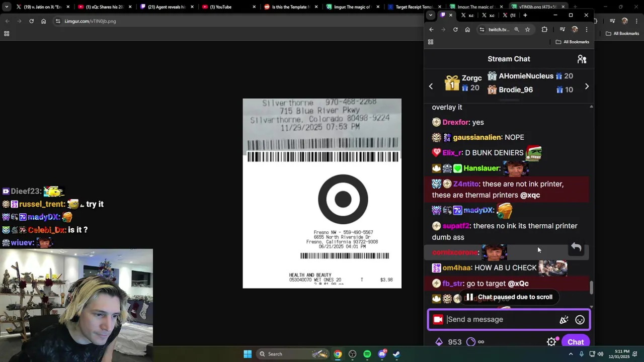Switch to xQc Shares his 20 tab
644x362 pixels.
pyautogui.click(x=105, y=7)
